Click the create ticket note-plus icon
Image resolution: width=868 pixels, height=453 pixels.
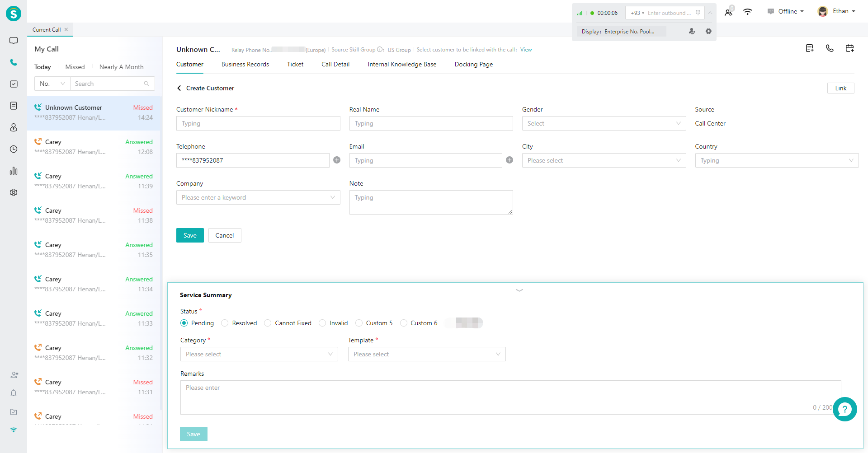point(810,48)
